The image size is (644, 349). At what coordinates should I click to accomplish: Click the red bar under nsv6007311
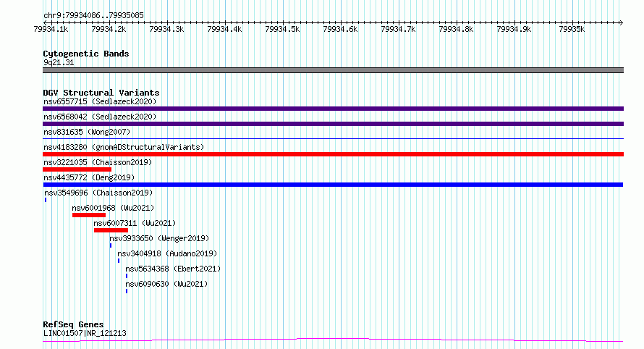(x=111, y=230)
